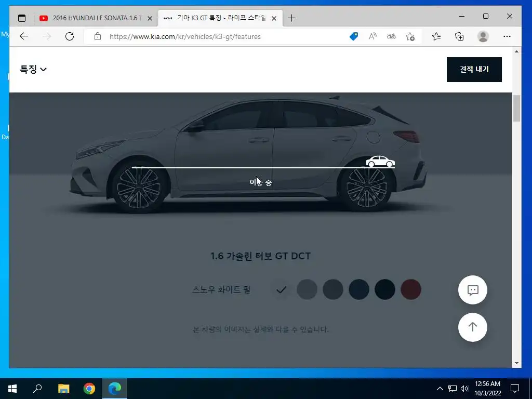Screen dimensions: 532x399
Task: Click the 스노우 화이트 펄 color label
Action: (221, 290)
